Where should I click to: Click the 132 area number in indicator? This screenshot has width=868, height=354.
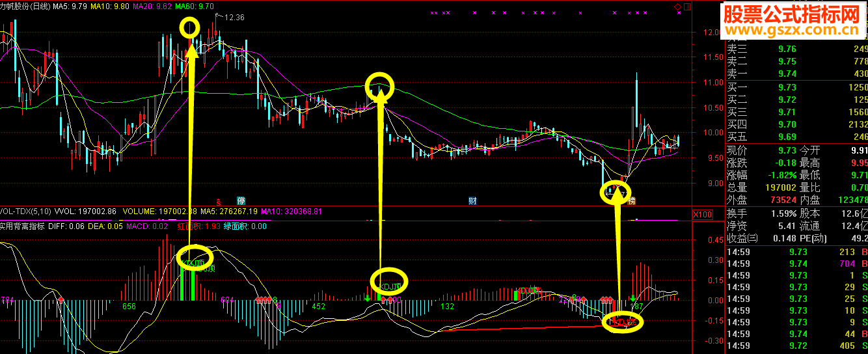click(x=447, y=306)
